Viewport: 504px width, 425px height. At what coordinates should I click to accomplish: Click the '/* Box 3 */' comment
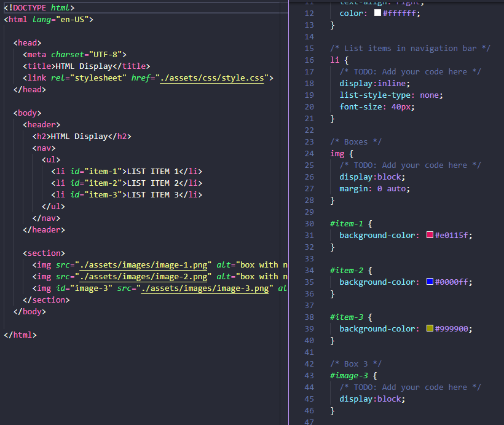click(x=356, y=364)
